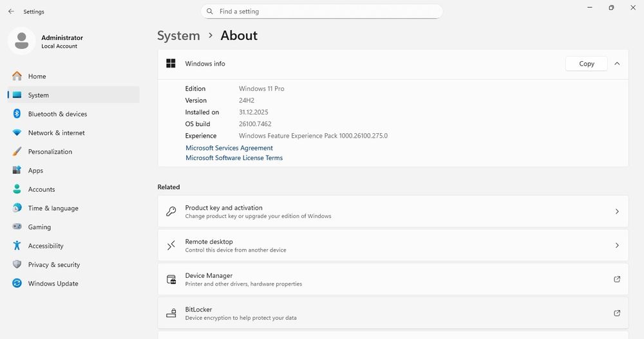Click the Home house icon in sidebar
This screenshot has width=644, height=339.
click(x=17, y=76)
